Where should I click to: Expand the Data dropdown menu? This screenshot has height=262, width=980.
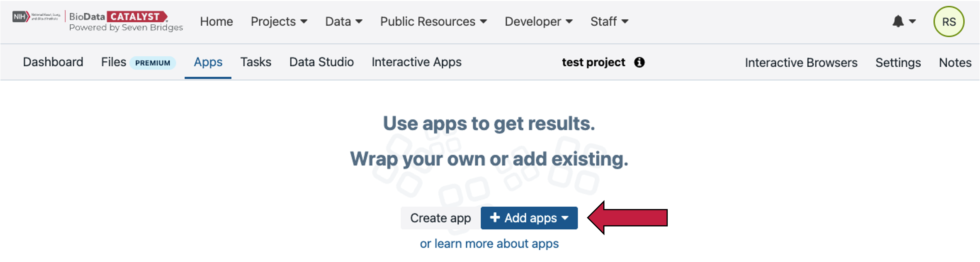coord(344,21)
